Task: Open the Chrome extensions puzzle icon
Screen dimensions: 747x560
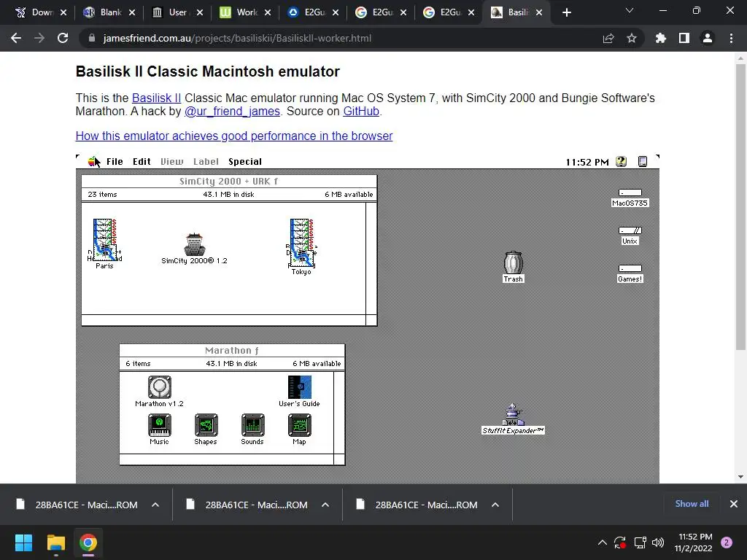Action: pyautogui.click(x=661, y=38)
